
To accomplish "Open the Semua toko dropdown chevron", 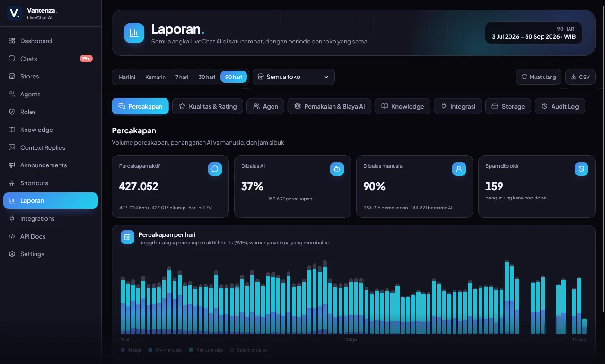I will (x=326, y=77).
